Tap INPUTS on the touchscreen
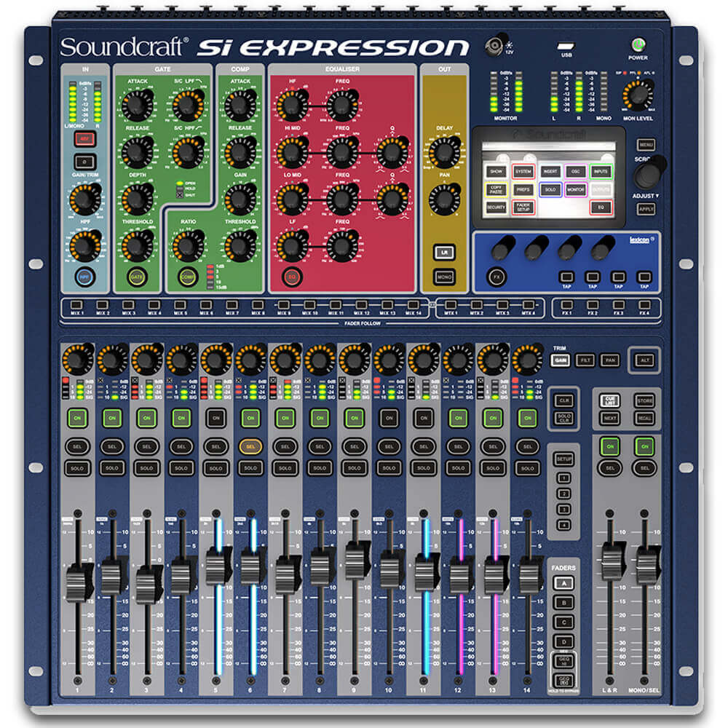Image resolution: width=728 pixels, height=728 pixels. [601, 171]
